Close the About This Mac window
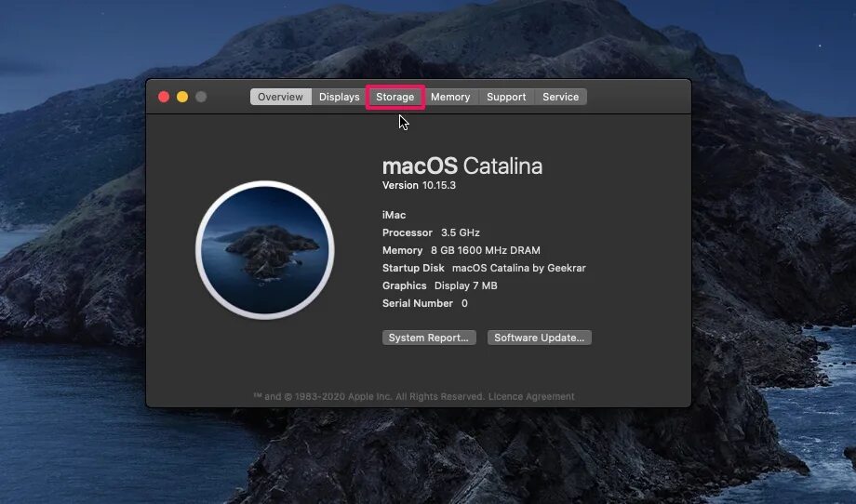 click(x=163, y=97)
